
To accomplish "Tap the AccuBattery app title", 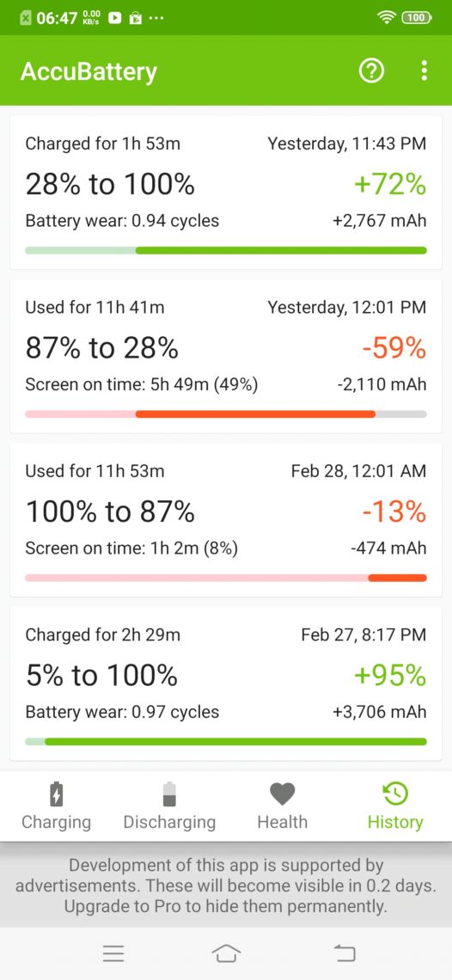I will tap(89, 72).
